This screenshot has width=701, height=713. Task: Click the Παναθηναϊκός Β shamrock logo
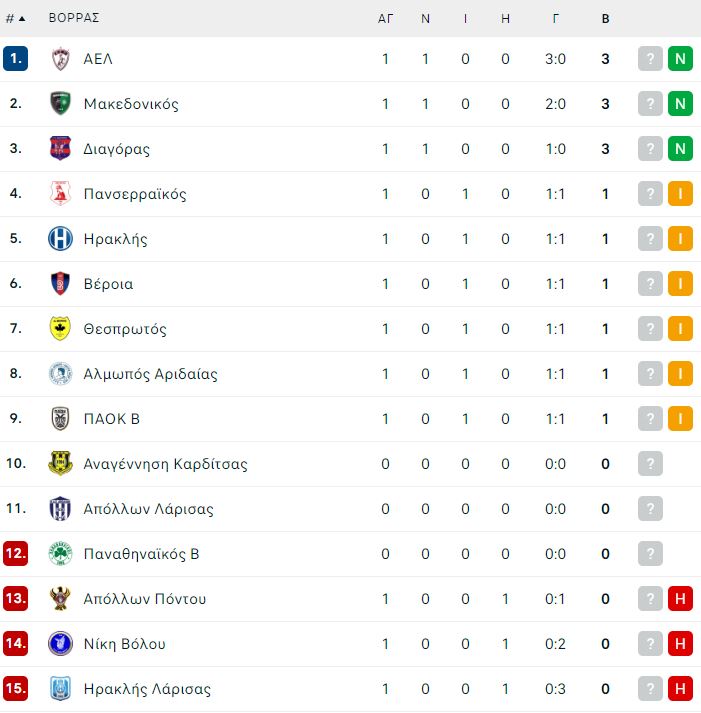[x=60, y=554]
